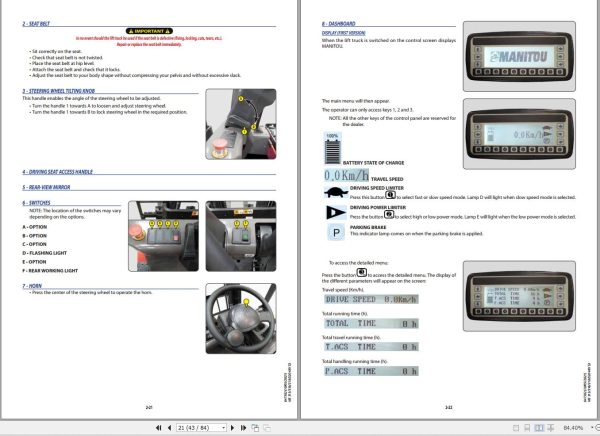Image resolution: width=600 pixels, height=436 pixels.
Task: Click the 'D - FLASHING LIGHT' entry
Action: click(x=45, y=253)
